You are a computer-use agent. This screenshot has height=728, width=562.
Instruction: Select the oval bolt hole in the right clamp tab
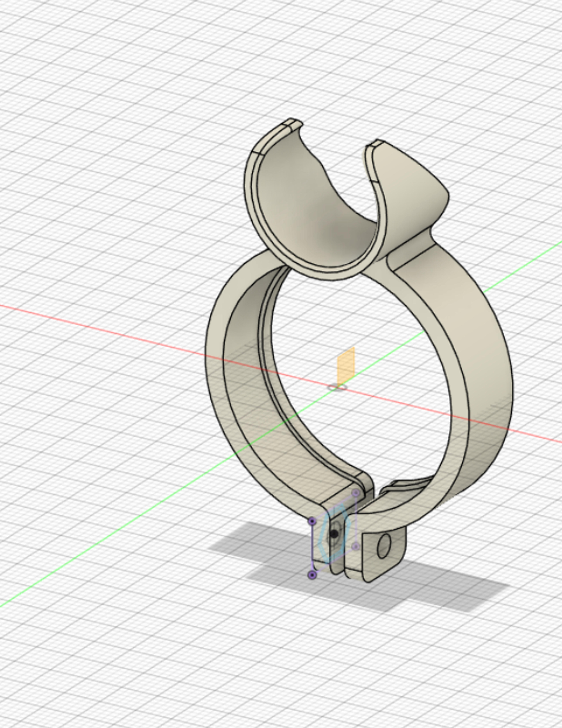point(384,546)
